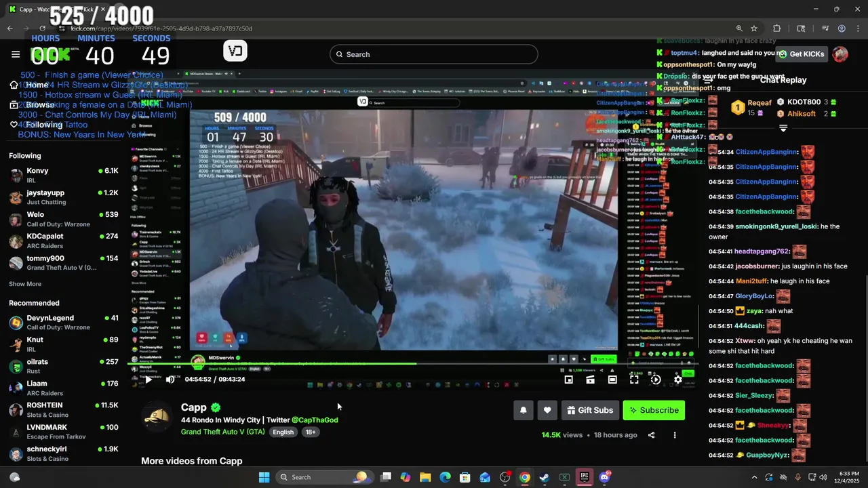Open video player settings gear
The width and height of the screenshot is (868, 488).
point(677,380)
